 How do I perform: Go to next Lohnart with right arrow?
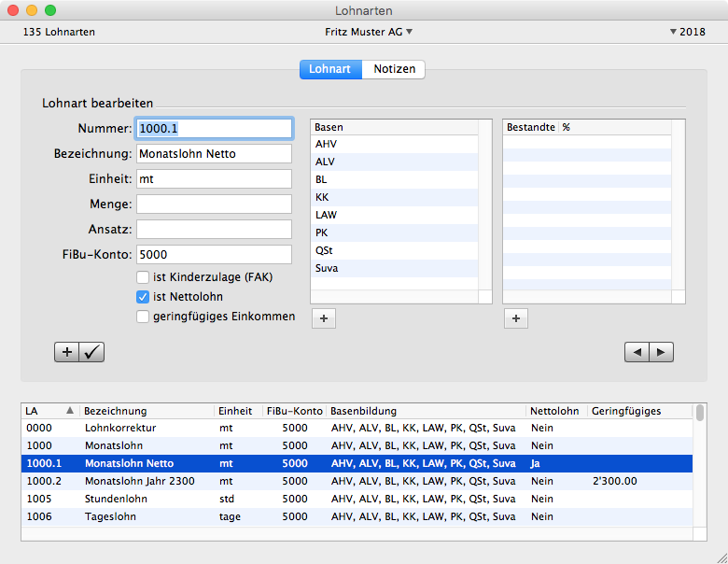(x=661, y=352)
